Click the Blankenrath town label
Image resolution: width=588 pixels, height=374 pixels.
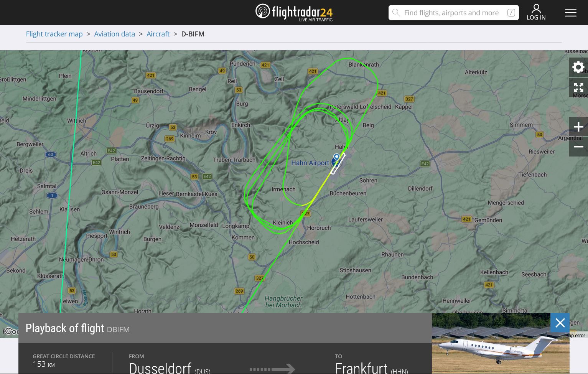coord(364,64)
